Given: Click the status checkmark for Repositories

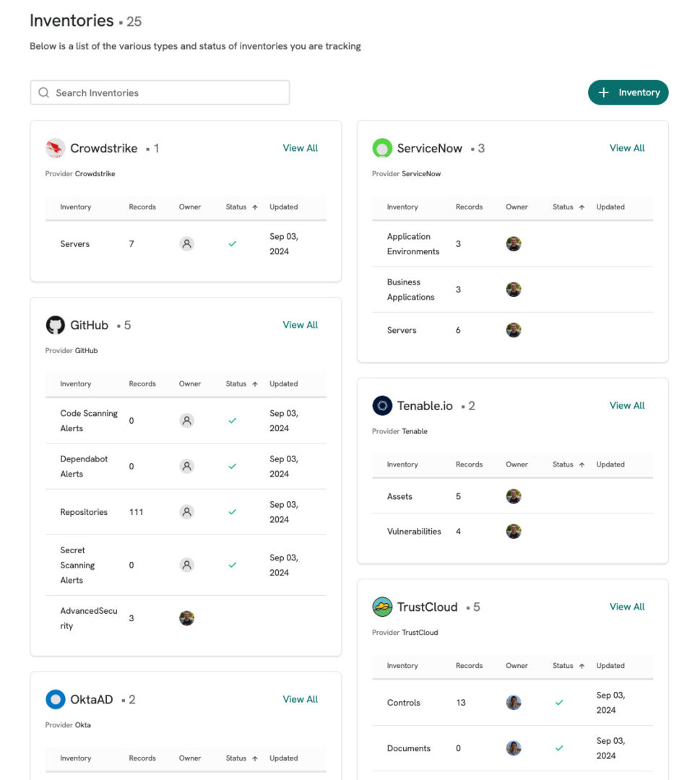Looking at the screenshot, I should tap(233, 512).
